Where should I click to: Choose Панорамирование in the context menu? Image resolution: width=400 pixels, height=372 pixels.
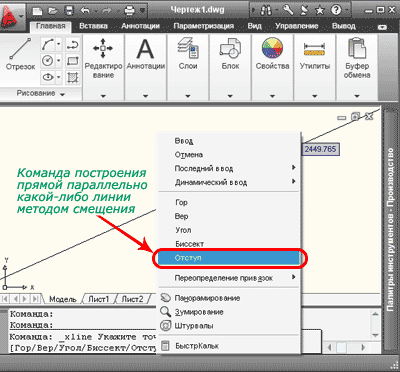(230, 298)
